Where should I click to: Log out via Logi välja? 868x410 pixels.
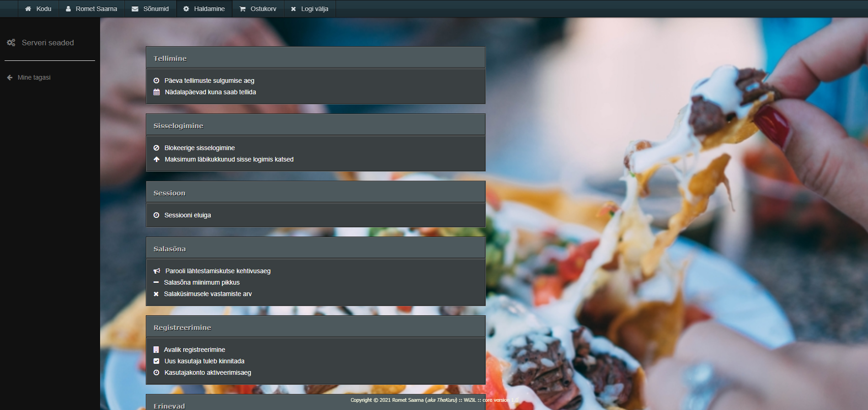pyautogui.click(x=309, y=9)
